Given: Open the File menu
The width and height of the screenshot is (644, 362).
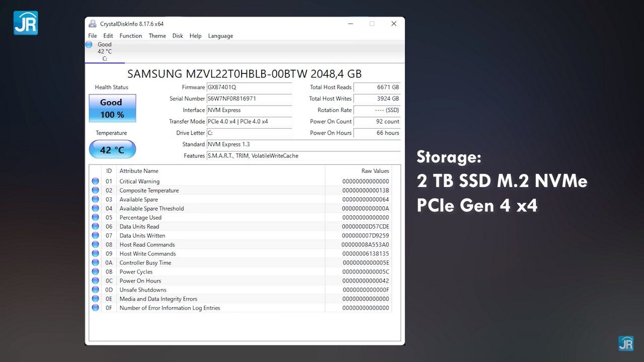Looking at the screenshot, I should pyautogui.click(x=92, y=36).
